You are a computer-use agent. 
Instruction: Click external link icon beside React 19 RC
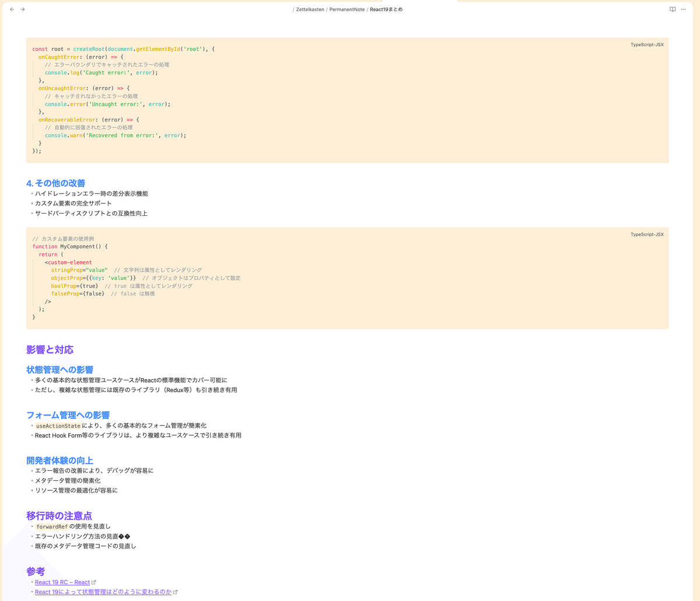tap(94, 582)
